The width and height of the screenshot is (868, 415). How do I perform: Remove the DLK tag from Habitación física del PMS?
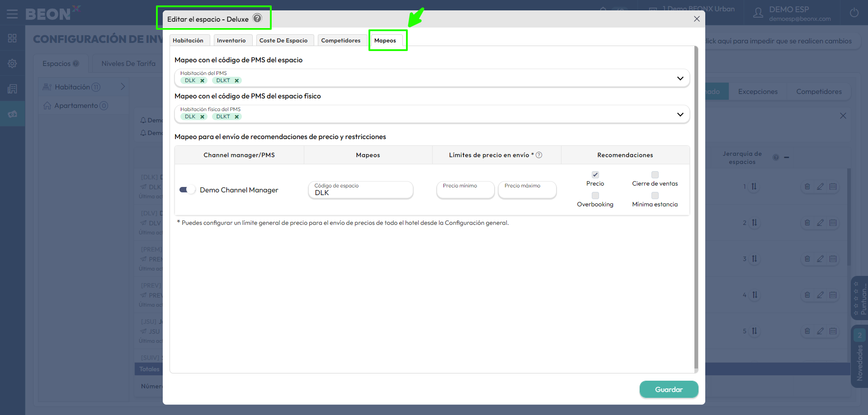[x=203, y=117]
